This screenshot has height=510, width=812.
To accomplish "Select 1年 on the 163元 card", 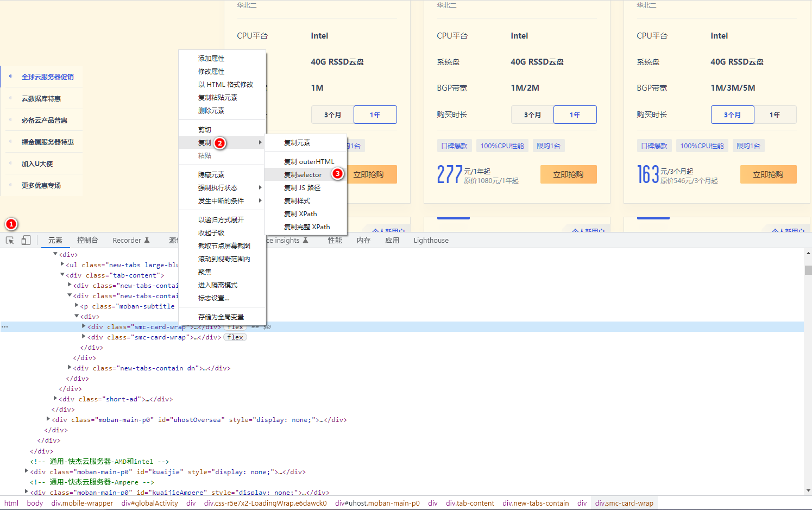I will 775,115.
